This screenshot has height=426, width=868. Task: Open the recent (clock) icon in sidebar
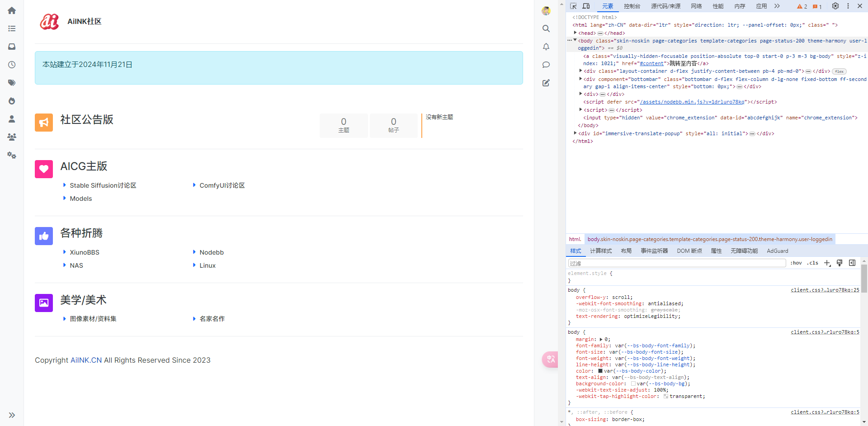click(12, 65)
